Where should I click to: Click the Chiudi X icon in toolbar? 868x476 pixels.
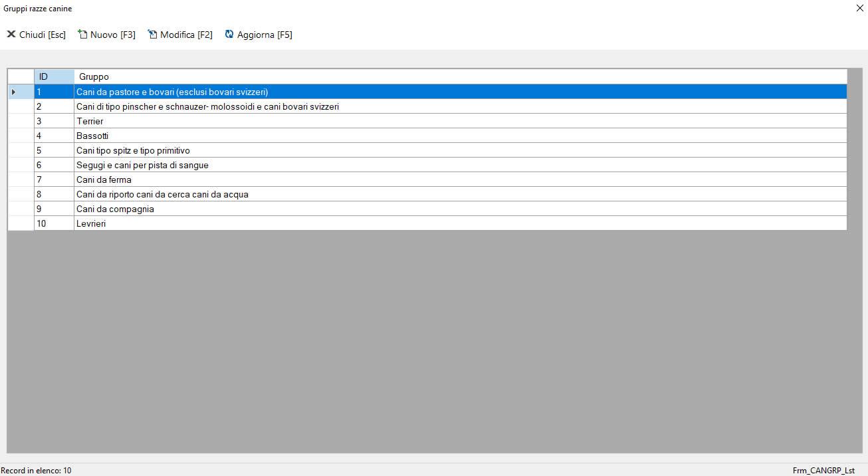(11, 34)
